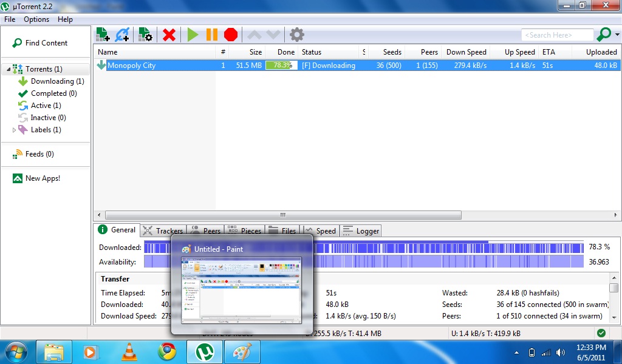Select Inactive (0) category

[49, 118]
